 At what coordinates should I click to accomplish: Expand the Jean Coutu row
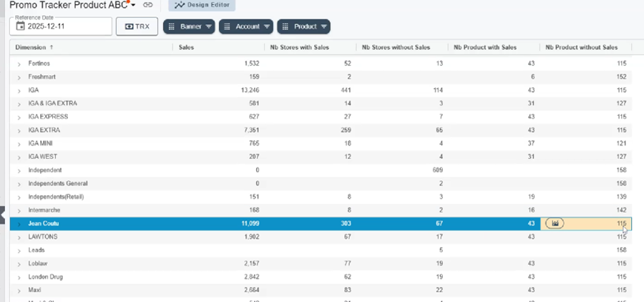point(19,224)
